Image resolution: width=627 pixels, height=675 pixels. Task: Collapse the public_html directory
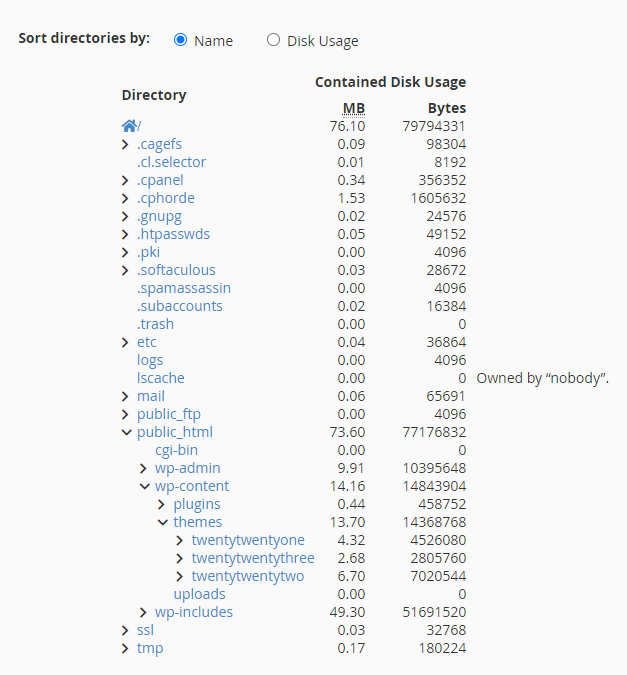[x=127, y=432]
